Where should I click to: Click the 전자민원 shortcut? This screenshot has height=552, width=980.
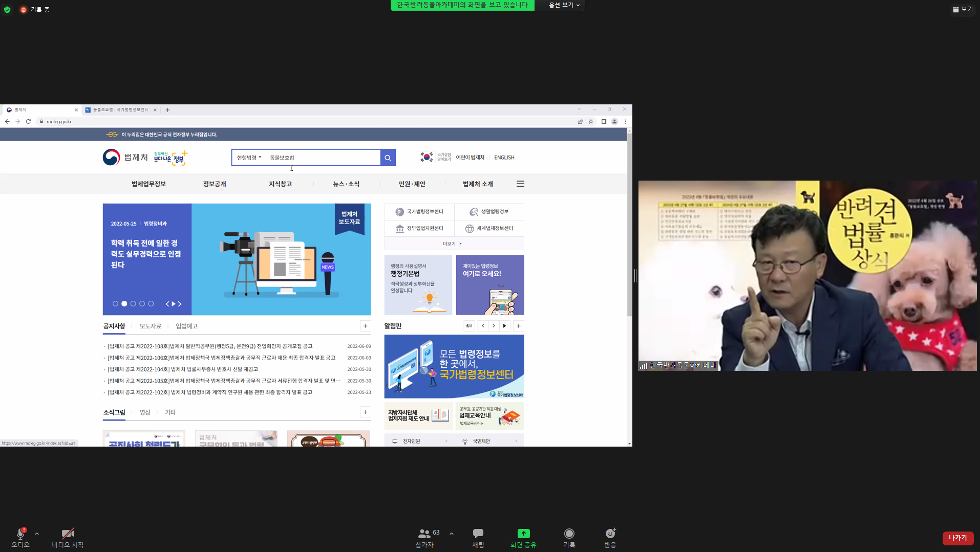click(x=419, y=441)
